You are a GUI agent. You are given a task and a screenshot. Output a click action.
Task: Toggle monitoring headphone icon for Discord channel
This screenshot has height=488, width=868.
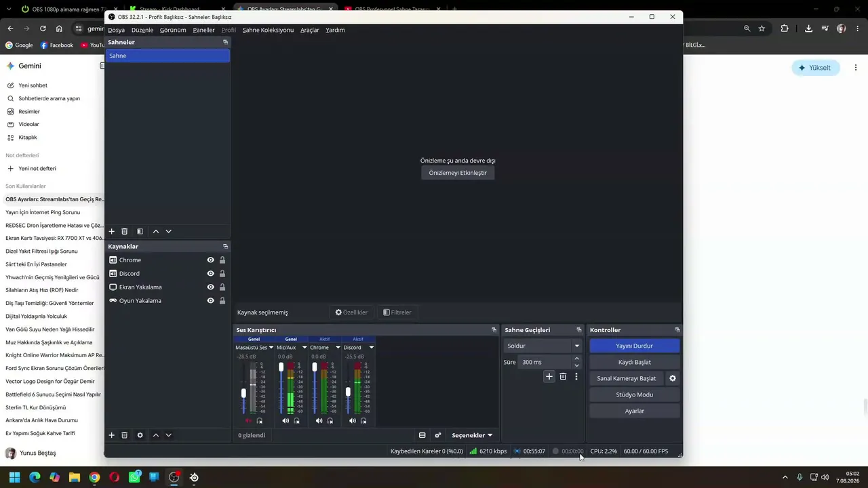point(363,421)
